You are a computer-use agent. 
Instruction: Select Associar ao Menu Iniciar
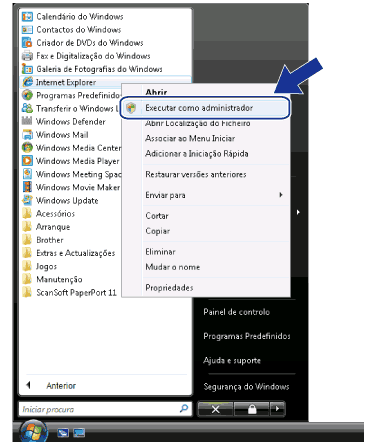pos(190,138)
